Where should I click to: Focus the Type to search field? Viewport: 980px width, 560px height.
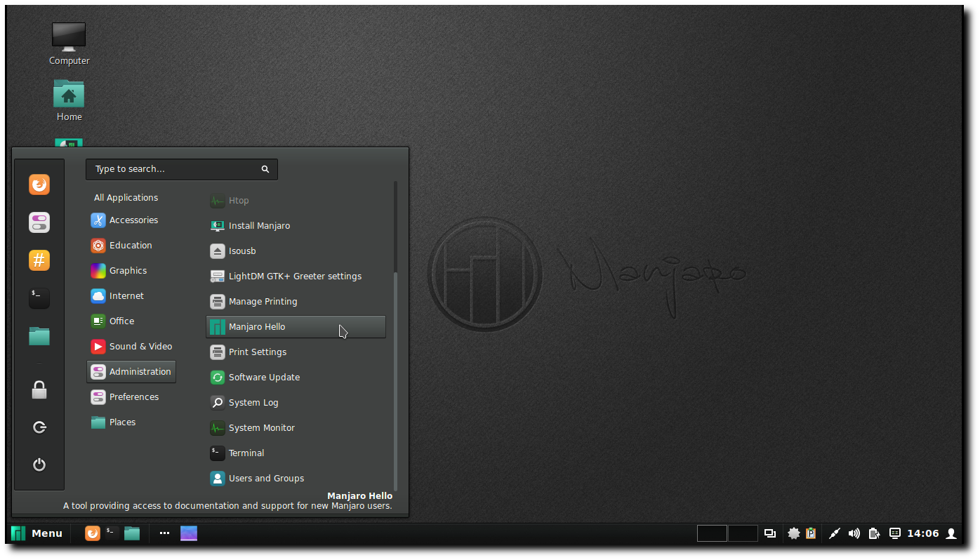[182, 169]
